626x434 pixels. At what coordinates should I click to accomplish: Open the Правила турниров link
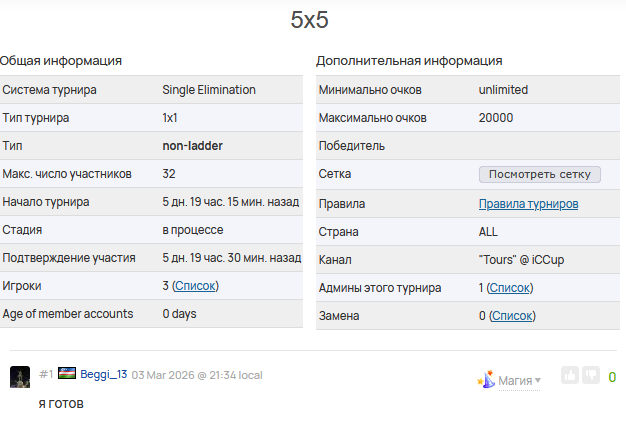tap(528, 204)
